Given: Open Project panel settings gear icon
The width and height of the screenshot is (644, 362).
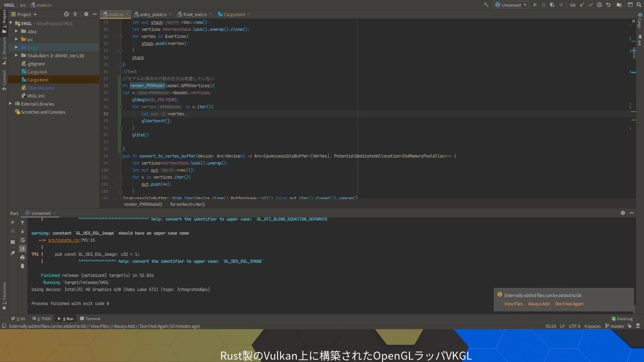Looking at the screenshot, I should pos(86,14).
